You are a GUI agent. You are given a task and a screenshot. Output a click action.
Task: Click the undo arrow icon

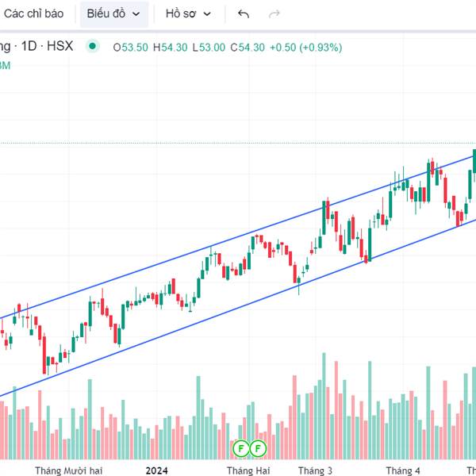click(x=244, y=13)
